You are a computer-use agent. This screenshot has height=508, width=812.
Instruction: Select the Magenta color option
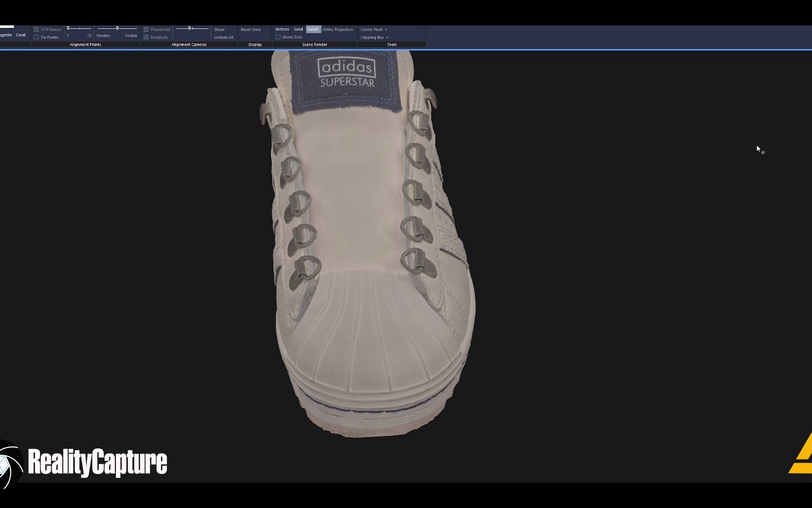[x=5, y=35]
